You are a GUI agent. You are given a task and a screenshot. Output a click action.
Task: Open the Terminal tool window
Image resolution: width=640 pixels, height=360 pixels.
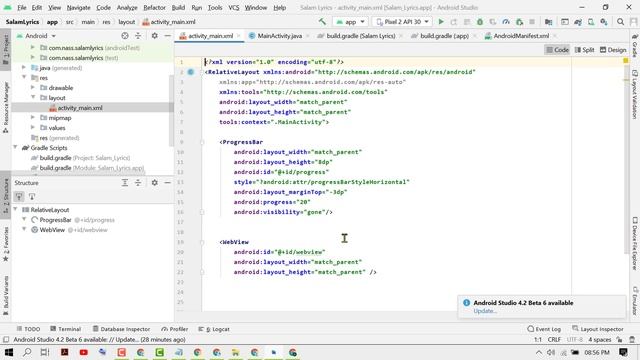click(x=66, y=329)
